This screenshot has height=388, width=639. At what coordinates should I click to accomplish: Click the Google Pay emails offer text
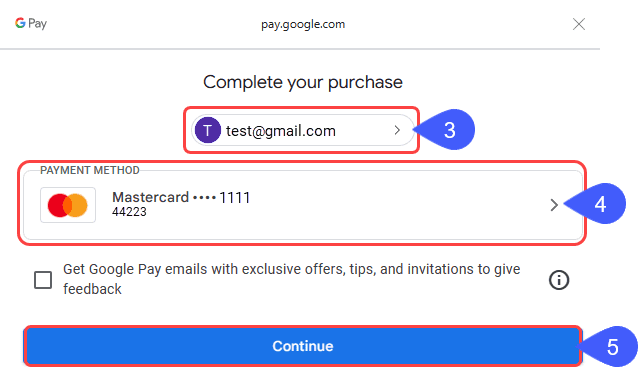click(291, 279)
